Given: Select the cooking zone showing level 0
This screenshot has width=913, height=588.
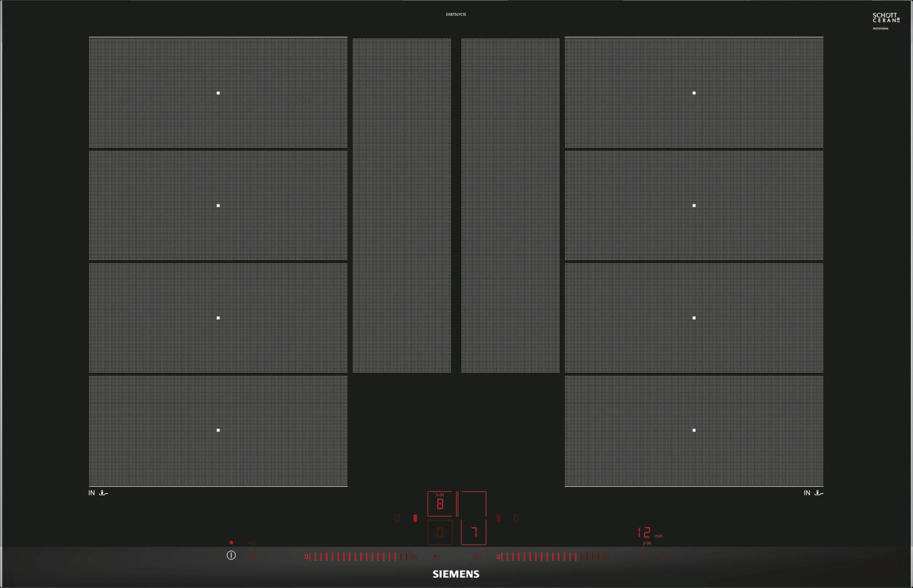Looking at the screenshot, I should pos(440,532).
